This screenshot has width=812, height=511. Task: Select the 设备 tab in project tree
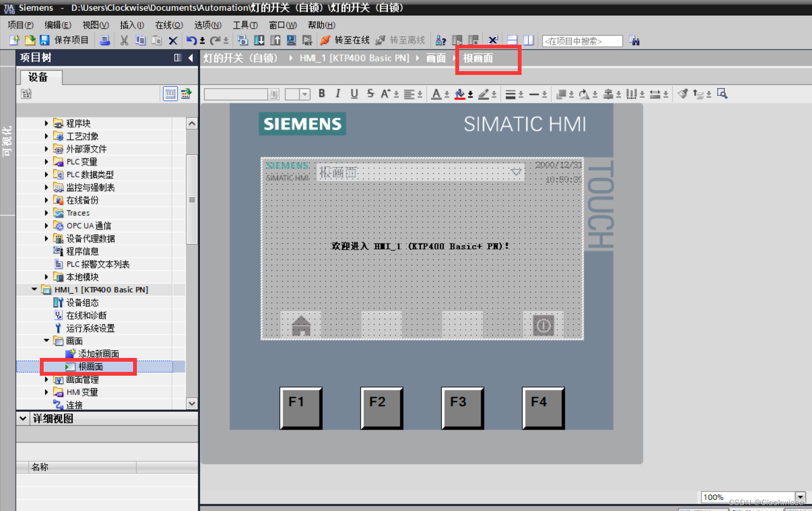pos(41,77)
